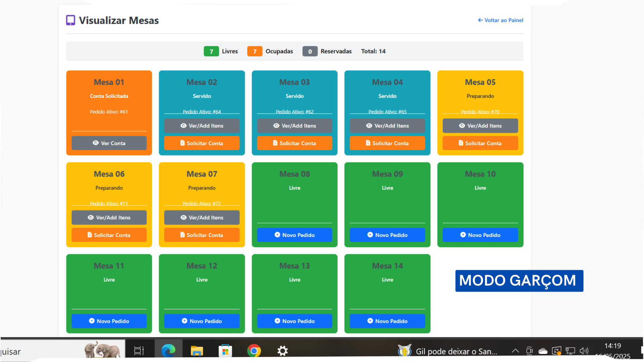Click Solicitar Conta on Mesa 05
The image size is (644, 362).
pyautogui.click(x=480, y=143)
